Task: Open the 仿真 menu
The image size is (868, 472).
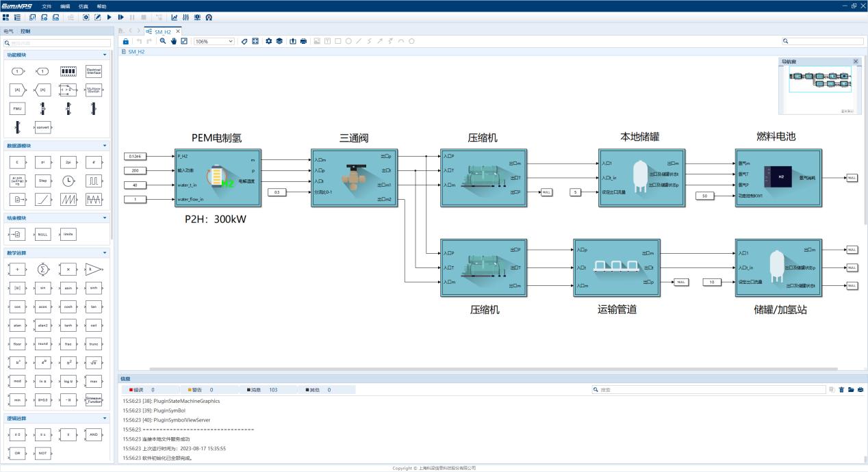Action: [84, 5]
